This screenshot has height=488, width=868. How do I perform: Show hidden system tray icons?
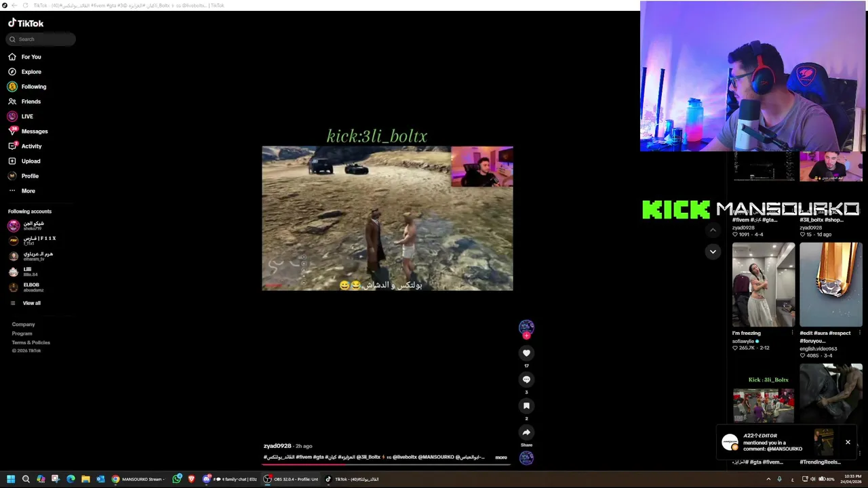coord(768,479)
